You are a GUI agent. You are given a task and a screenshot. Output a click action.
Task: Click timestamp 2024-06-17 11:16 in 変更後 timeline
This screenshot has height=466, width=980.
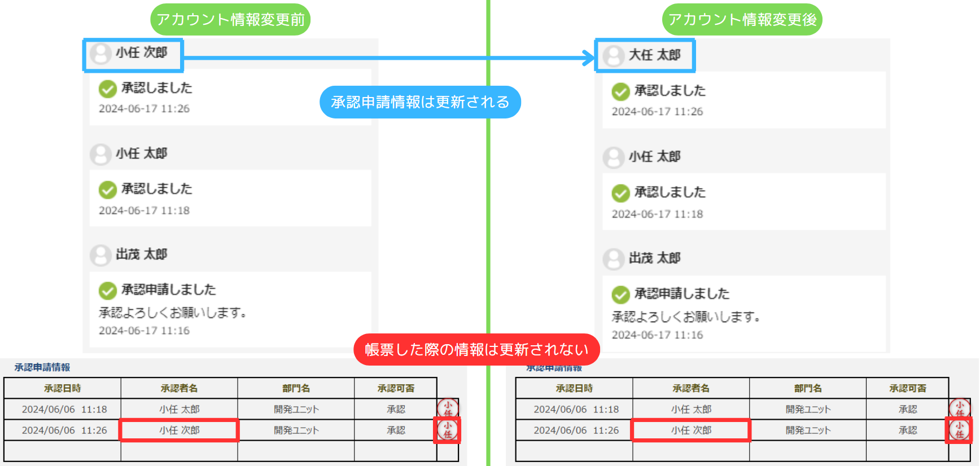coord(657,335)
